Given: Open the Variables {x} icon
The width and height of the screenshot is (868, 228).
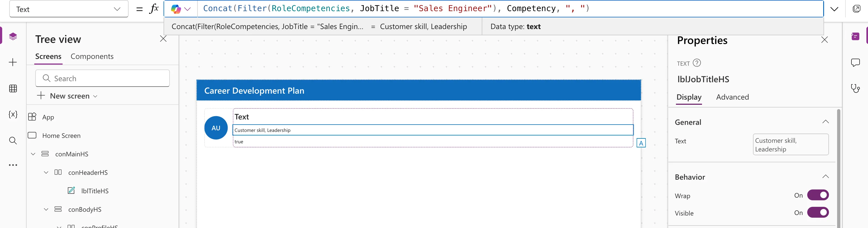Looking at the screenshot, I should point(13,114).
